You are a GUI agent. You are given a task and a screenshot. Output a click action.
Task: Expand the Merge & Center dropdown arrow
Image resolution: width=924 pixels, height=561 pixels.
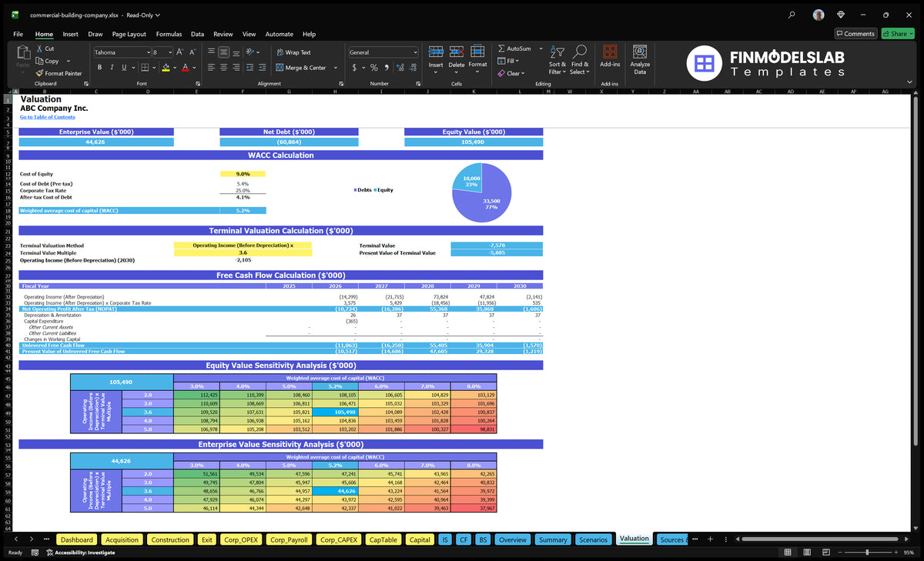pos(336,68)
